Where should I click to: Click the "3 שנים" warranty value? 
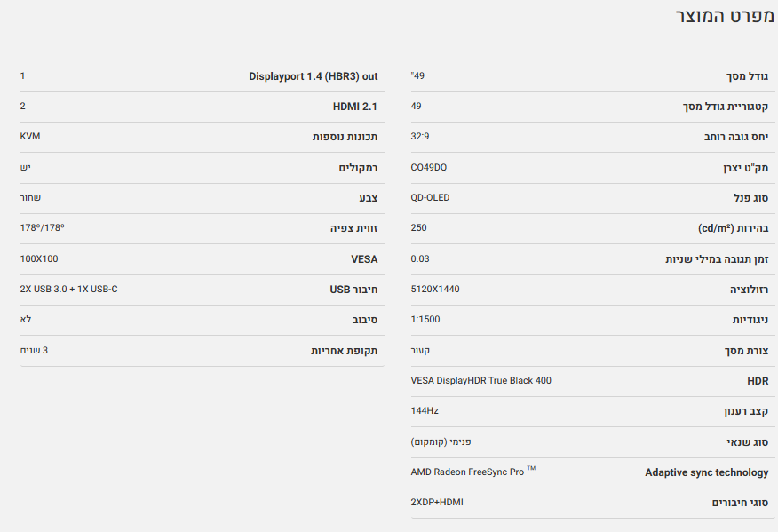pos(35,350)
